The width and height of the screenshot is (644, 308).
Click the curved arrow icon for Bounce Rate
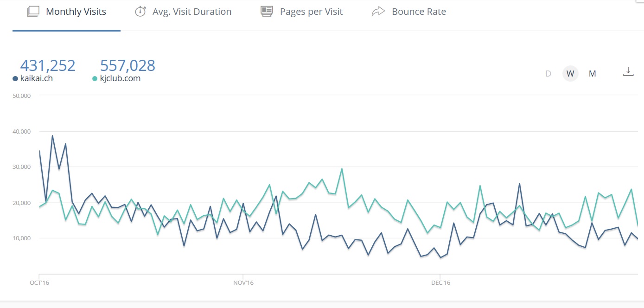(378, 12)
